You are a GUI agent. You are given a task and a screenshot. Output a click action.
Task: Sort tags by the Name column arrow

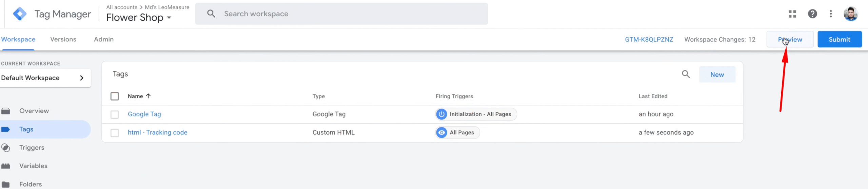pyautogui.click(x=148, y=96)
